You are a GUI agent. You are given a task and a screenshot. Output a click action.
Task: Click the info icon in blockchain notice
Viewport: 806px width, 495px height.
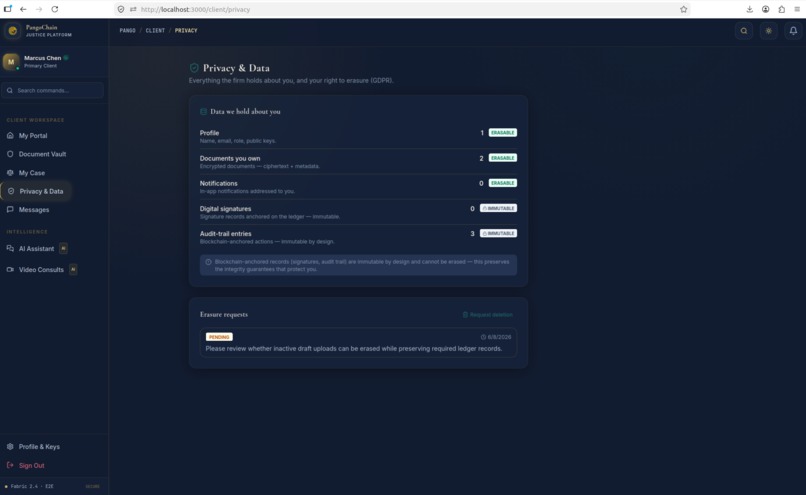[208, 262]
